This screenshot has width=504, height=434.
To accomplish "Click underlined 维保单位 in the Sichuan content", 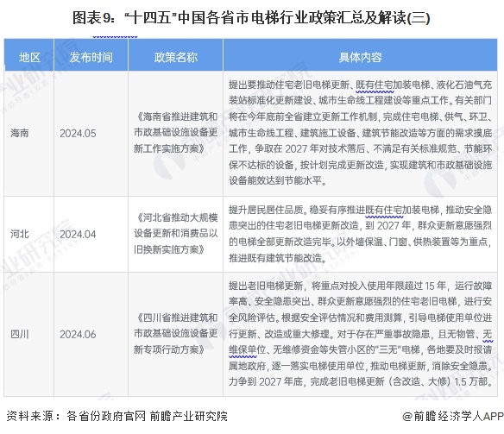I will (243, 349).
